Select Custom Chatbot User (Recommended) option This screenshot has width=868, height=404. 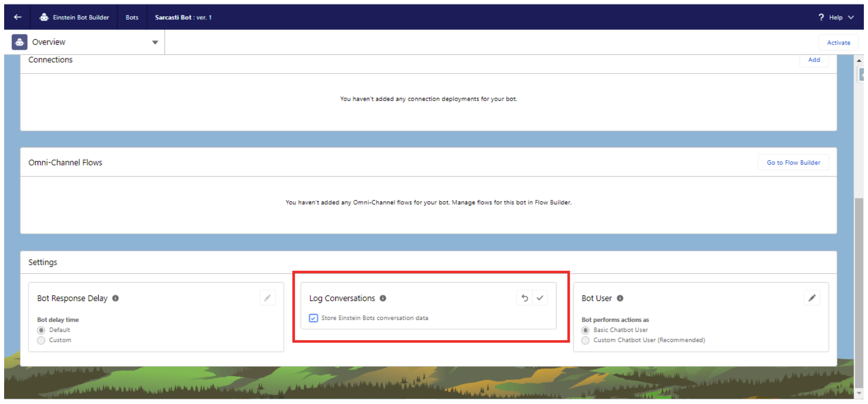pyautogui.click(x=586, y=341)
